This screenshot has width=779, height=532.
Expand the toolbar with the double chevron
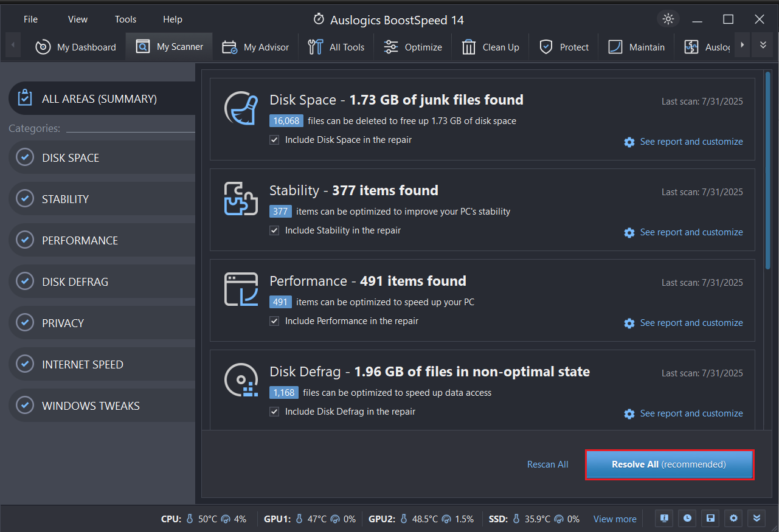762,44
